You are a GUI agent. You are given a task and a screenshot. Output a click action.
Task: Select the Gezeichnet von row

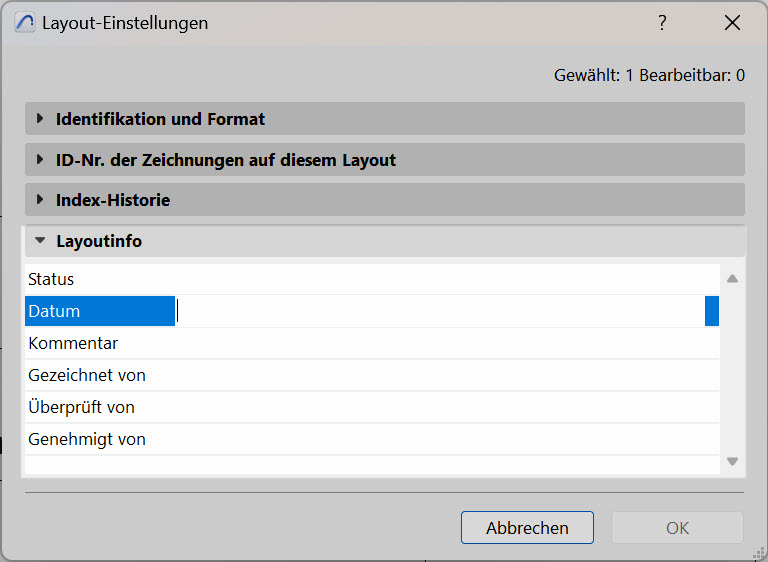tap(372, 375)
